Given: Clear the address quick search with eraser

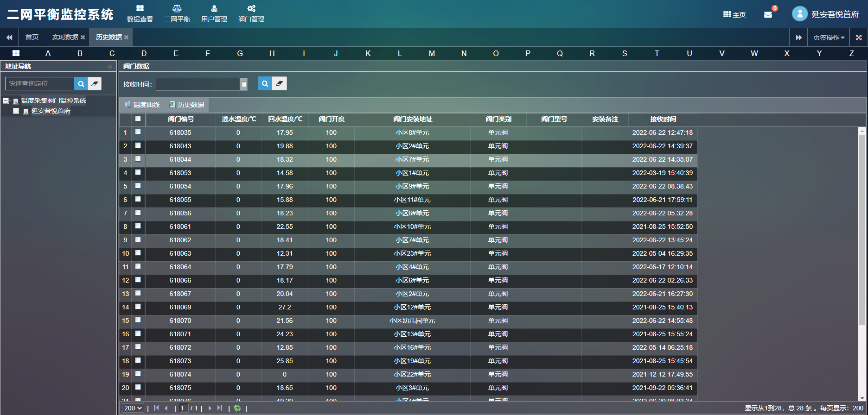Looking at the screenshot, I should 95,84.
